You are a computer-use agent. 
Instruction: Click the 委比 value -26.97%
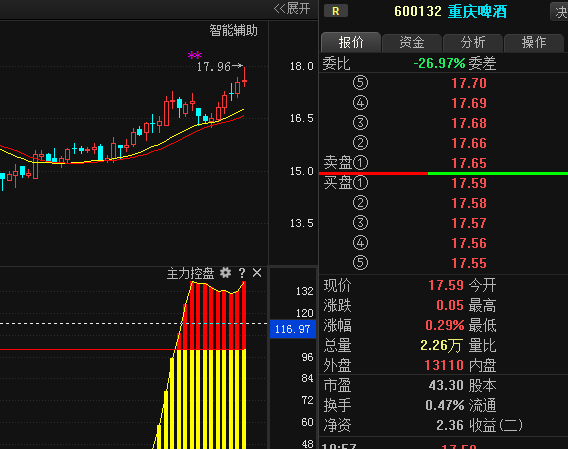439,63
